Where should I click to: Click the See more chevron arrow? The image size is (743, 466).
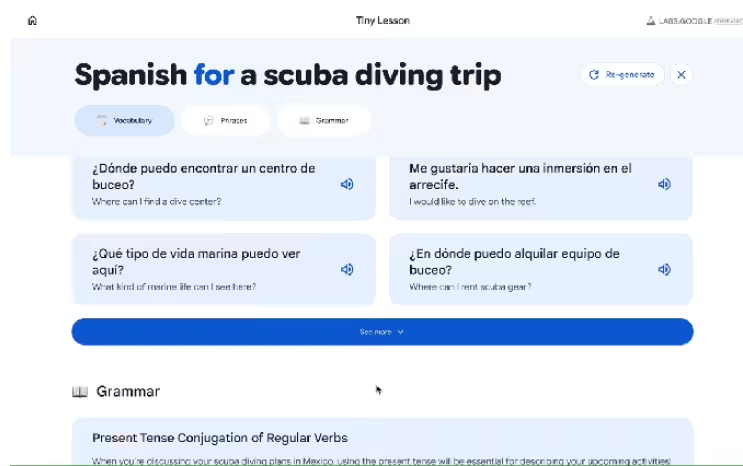[401, 331]
